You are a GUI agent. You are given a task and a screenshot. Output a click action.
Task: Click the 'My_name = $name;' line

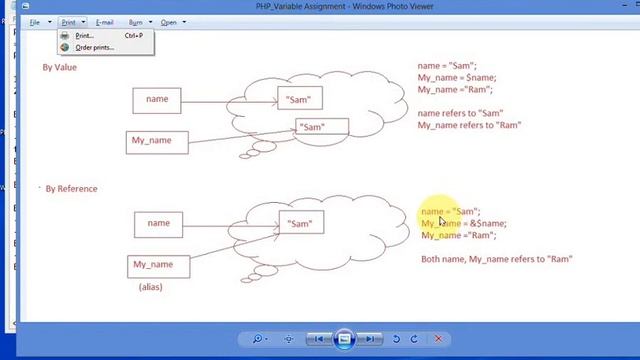[x=457, y=78]
